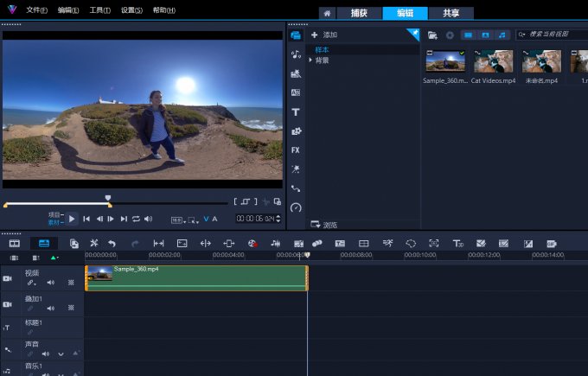Expand the 声音 voice track chevron
The width and height of the screenshot is (588, 376).
coord(60,354)
